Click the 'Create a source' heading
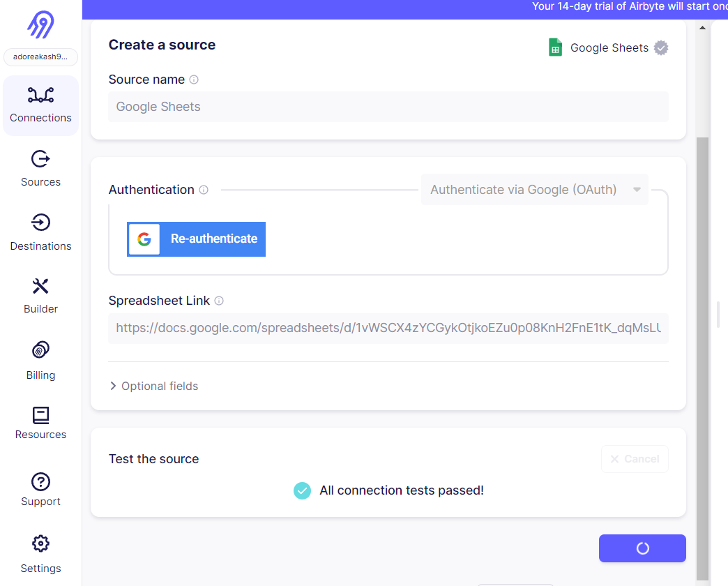Image resolution: width=728 pixels, height=586 pixels. 162,45
